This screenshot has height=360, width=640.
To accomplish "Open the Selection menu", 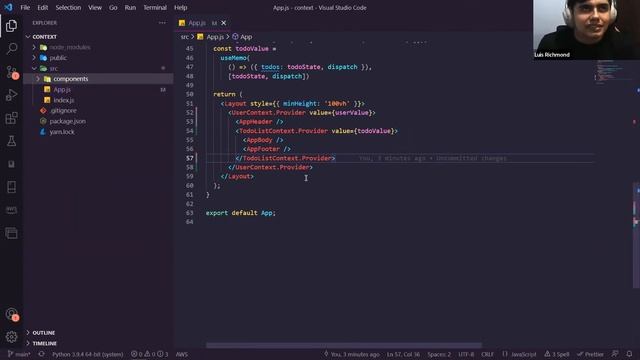I will 68,7.
